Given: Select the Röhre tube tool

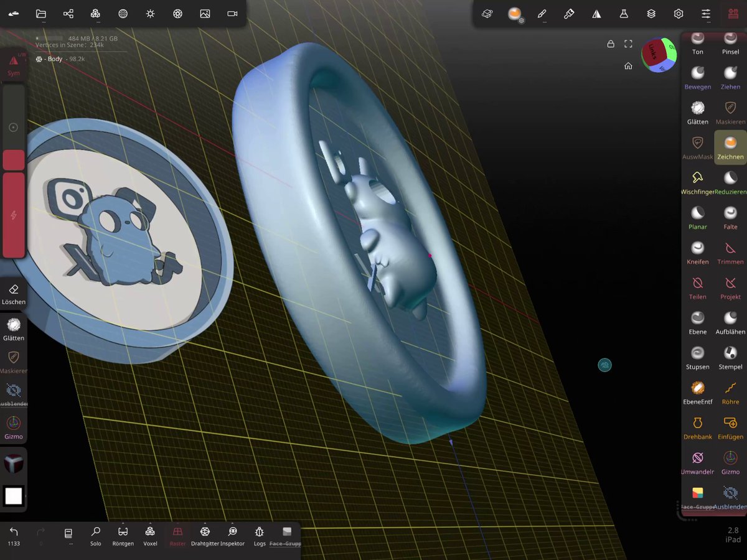Looking at the screenshot, I should coord(730,393).
